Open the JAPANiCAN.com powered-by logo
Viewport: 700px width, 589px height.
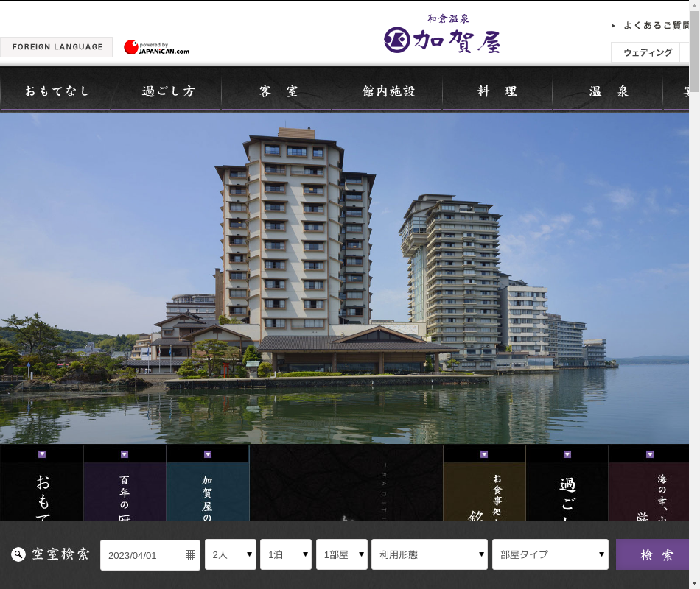(156, 48)
